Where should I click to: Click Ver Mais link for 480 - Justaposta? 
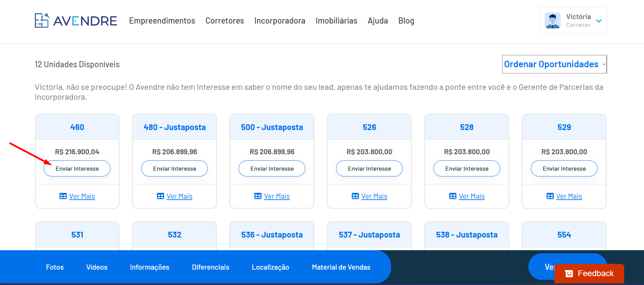(x=179, y=196)
